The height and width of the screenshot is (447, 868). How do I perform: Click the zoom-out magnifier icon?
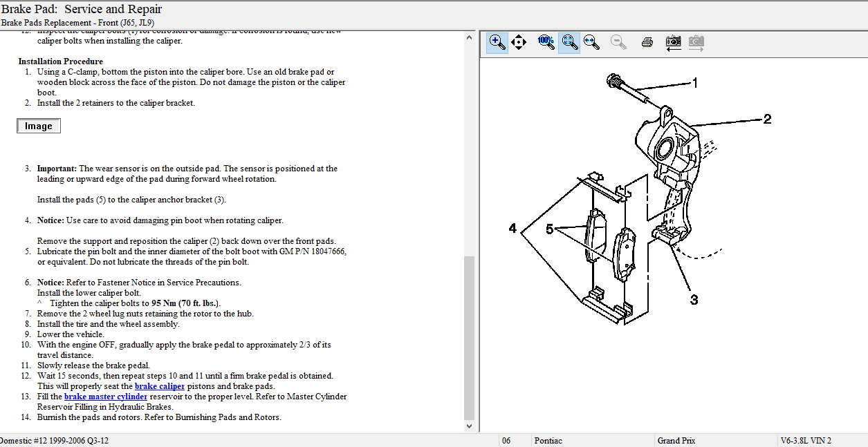[618, 42]
